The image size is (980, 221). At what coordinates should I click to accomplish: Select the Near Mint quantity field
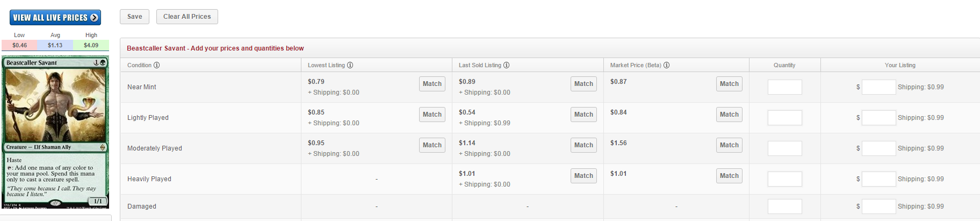(785, 87)
